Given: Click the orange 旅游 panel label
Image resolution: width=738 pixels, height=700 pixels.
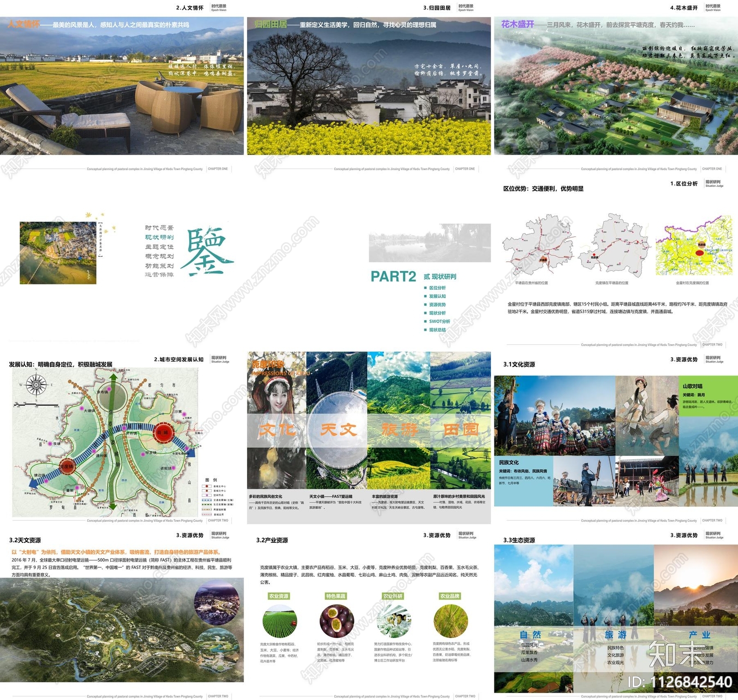Looking at the screenshot, I should coord(399,430).
